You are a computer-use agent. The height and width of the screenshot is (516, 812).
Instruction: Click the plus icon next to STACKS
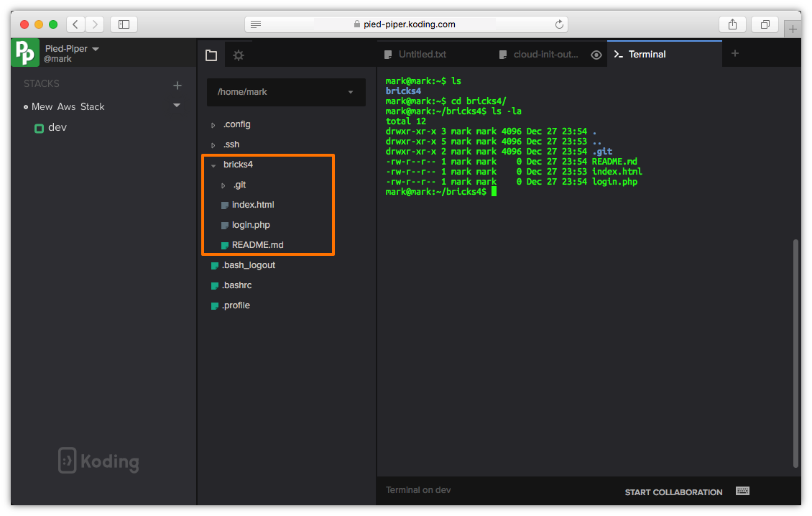(177, 86)
